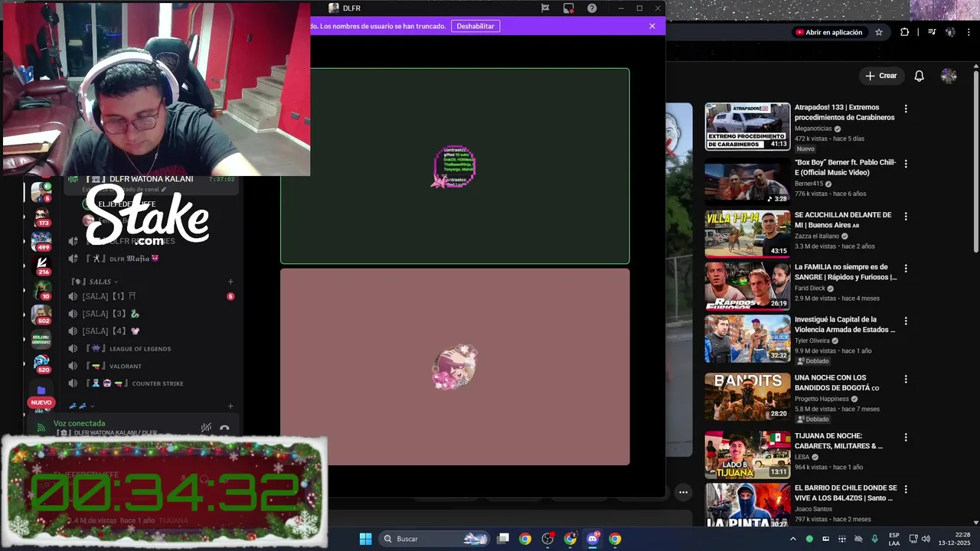980x551 pixels.
Task: Click the screen recording indicator icon in Discord title bar
Action: [568, 8]
